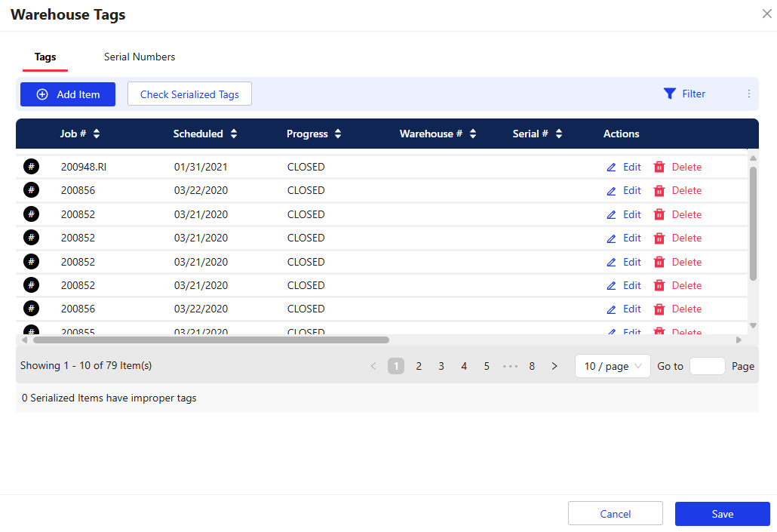This screenshot has height=532, width=777.
Task: Select the 'Showing 1 - 10 of 79 Item(s)' text
Action: pyautogui.click(x=86, y=365)
